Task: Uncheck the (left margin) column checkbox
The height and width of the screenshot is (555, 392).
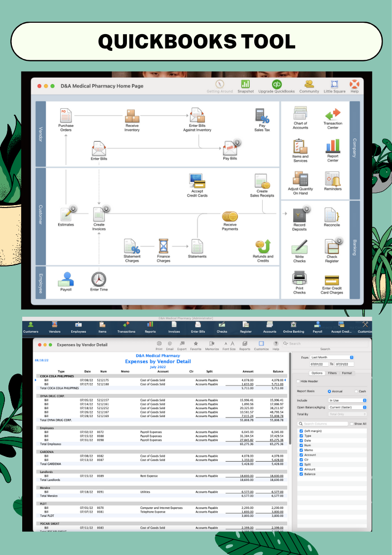Action: point(301,431)
